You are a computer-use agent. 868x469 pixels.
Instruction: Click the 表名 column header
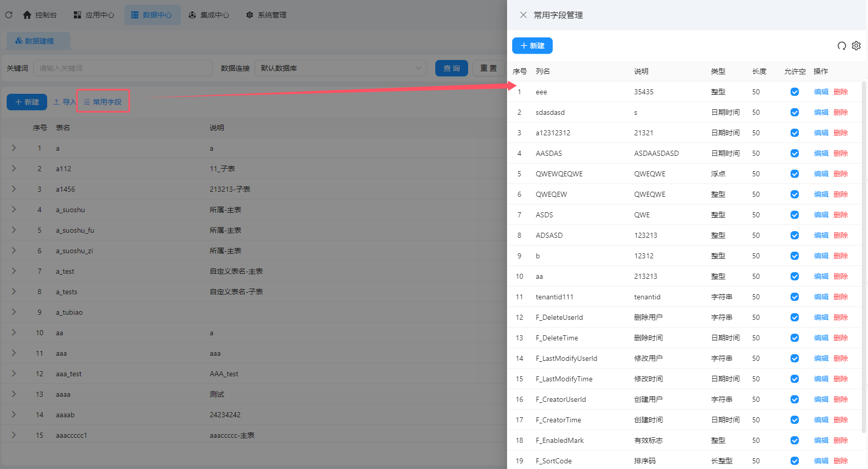coord(63,128)
